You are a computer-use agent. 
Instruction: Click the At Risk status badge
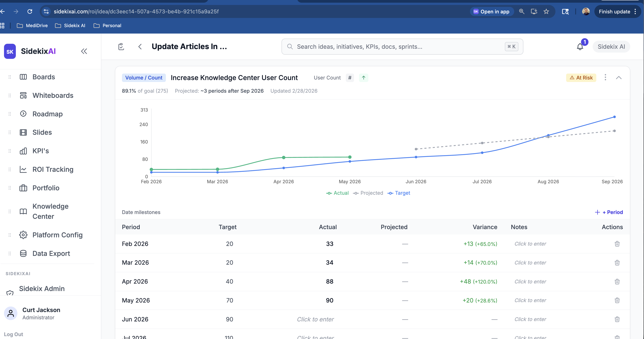click(581, 78)
